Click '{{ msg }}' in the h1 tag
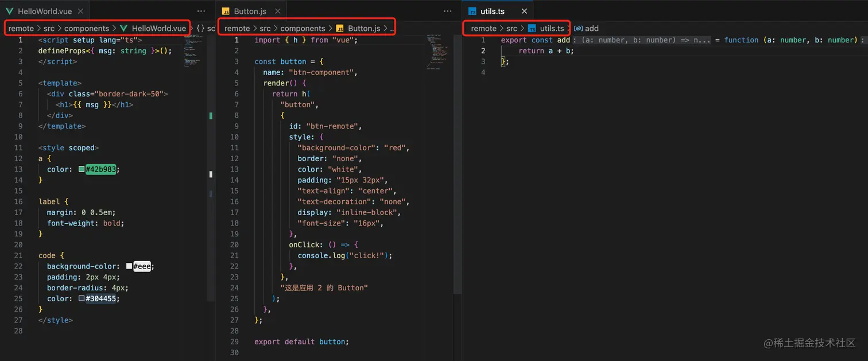868x361 pixels. click(92, 104)
